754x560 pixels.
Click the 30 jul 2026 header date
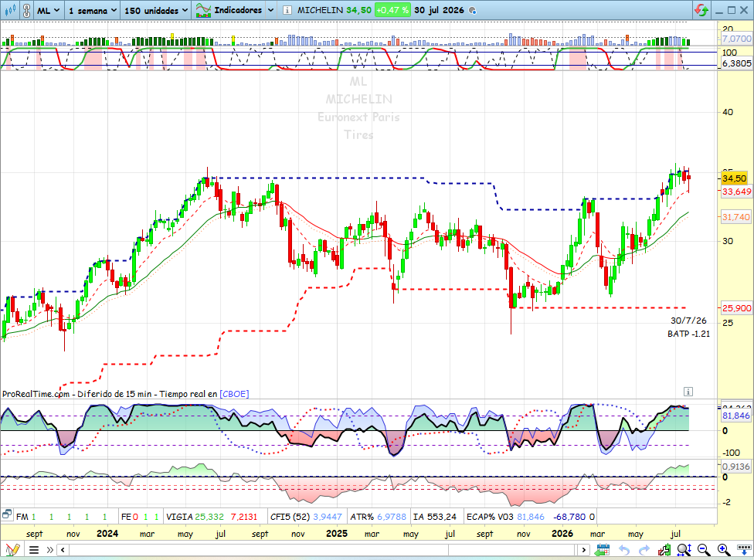439,10
